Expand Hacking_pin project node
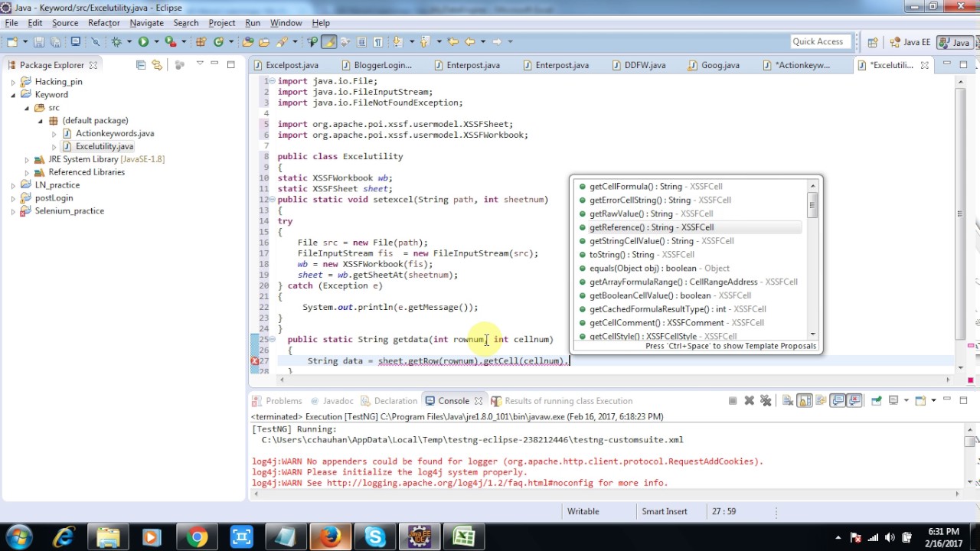Screen dimensions: 980x551 coord(13,82)
